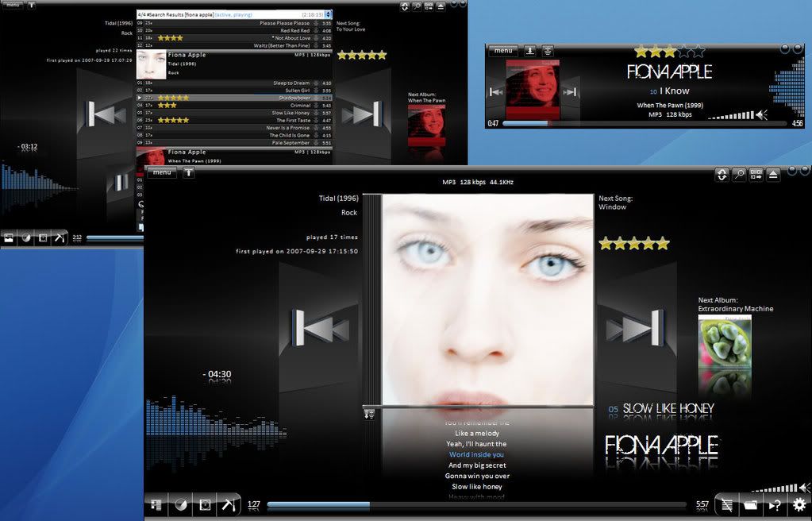
Task: Skip to next track in the front window
Action: click(x=635, y=328)
